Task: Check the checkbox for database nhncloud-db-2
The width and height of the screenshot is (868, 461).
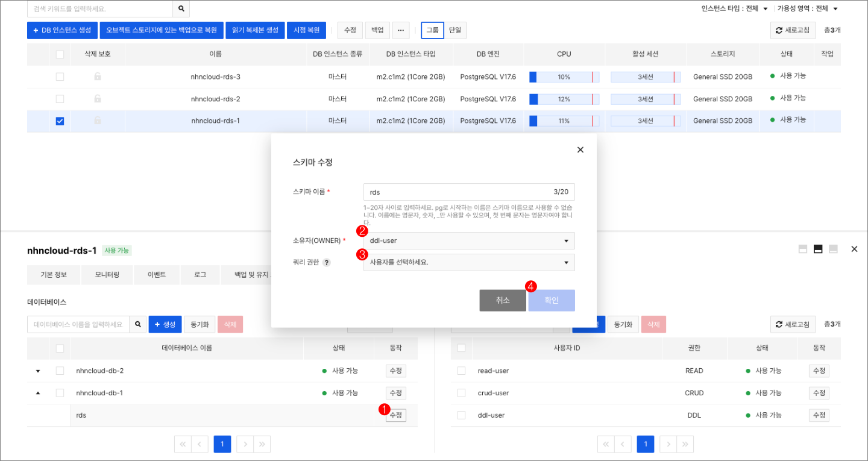Action: click(59, 371)
